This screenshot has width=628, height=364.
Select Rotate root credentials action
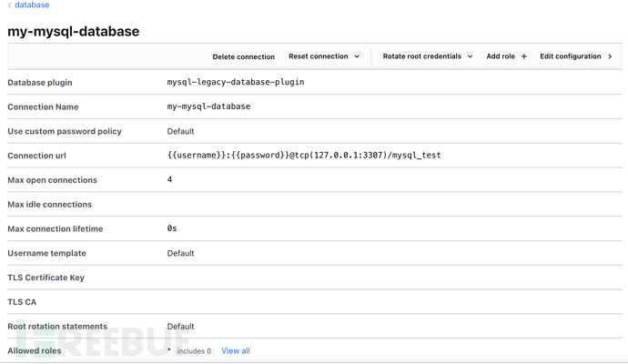point(421,56)
